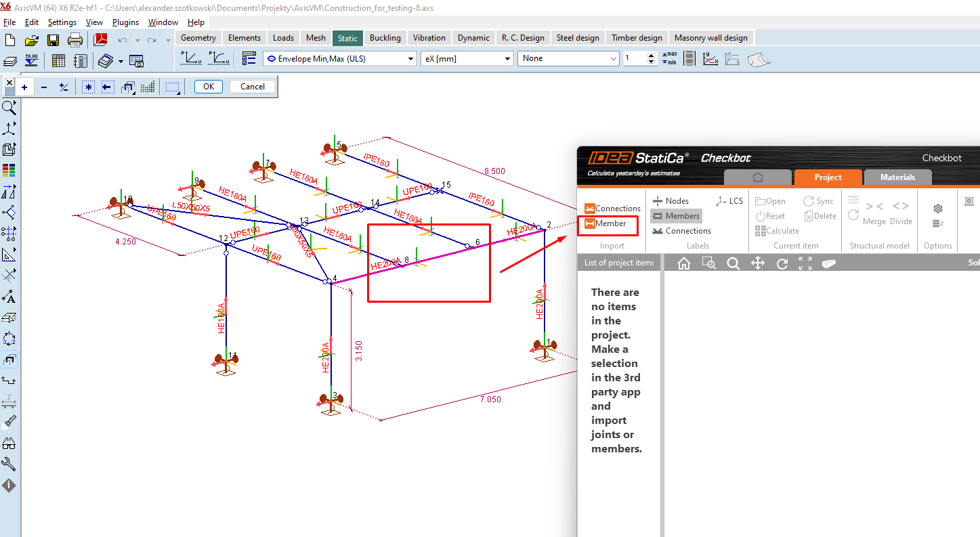Click the home view icon in Checkbot viewport
Screen dimensions: 980x537
point(684,263)
